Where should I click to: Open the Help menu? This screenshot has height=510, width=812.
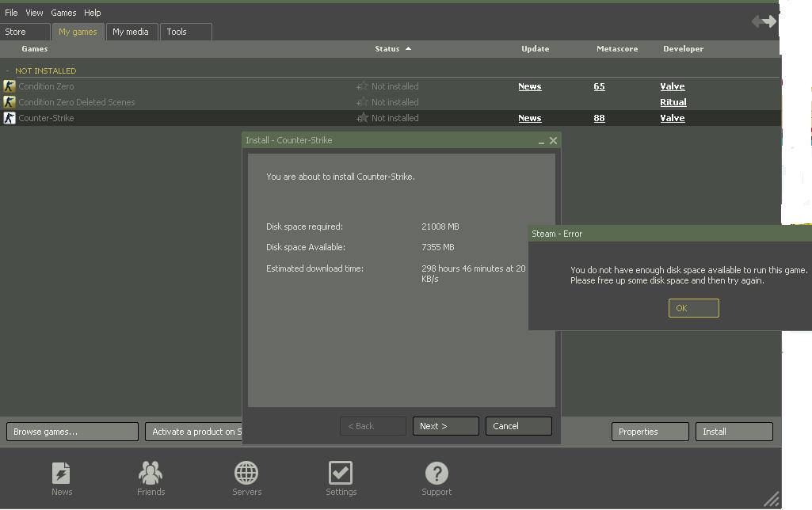point(92,13)
